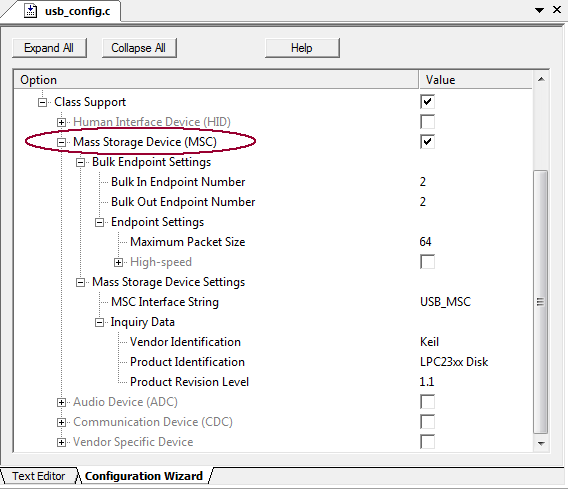Click the usb_config.c file icon in tab
This screenshot has height=489, width=568.
(30, 11)
